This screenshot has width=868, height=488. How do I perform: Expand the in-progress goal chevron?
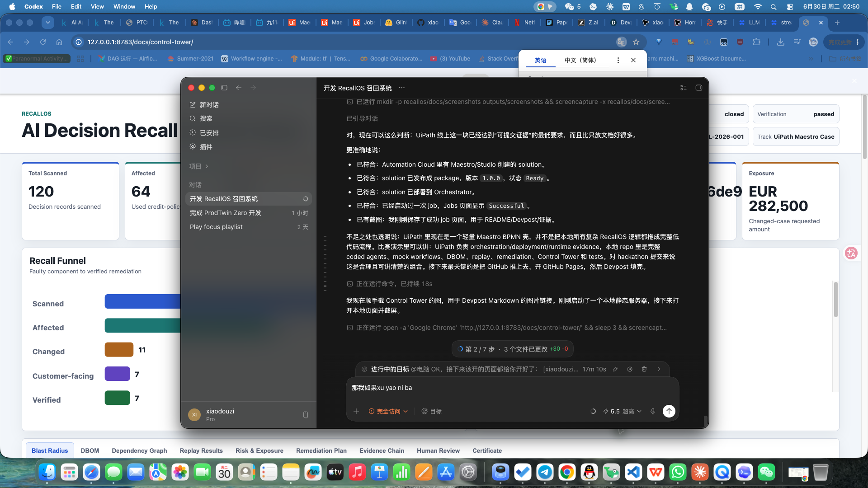(x=659, y=369)
